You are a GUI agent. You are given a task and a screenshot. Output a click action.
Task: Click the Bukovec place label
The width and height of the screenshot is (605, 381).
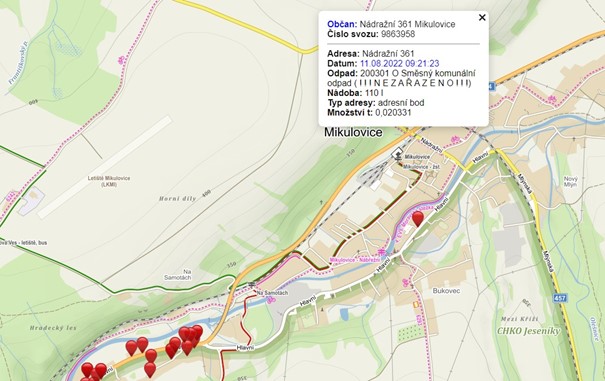[446, 291]
